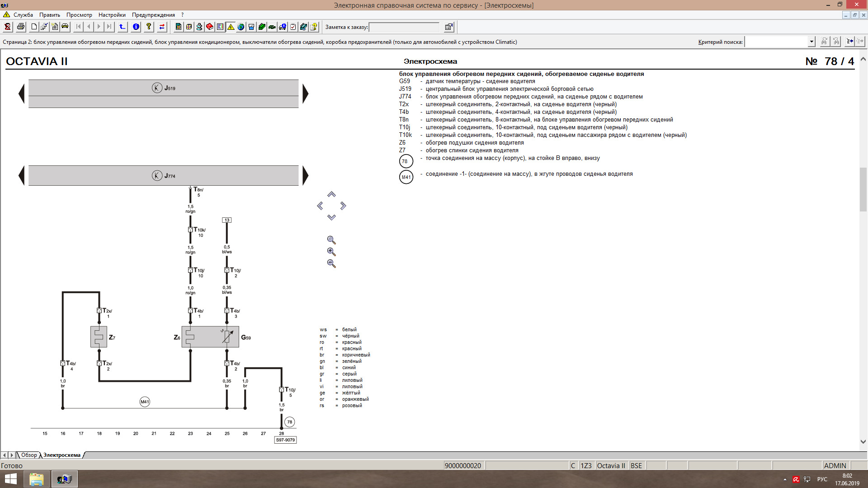Screen dimensions: 868x488
Task: Click the right black arrow beside J774
Action: point(306,176)
